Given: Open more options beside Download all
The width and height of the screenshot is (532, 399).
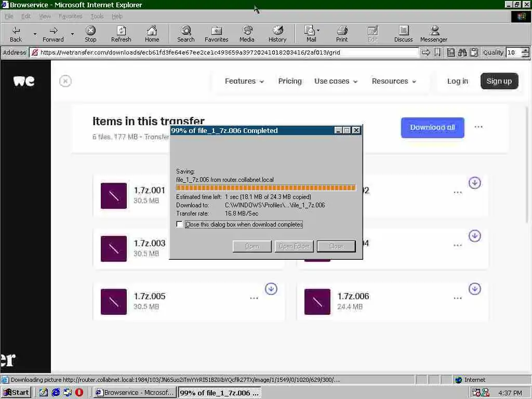Looking at the screenshot, I should pos(478,127).
